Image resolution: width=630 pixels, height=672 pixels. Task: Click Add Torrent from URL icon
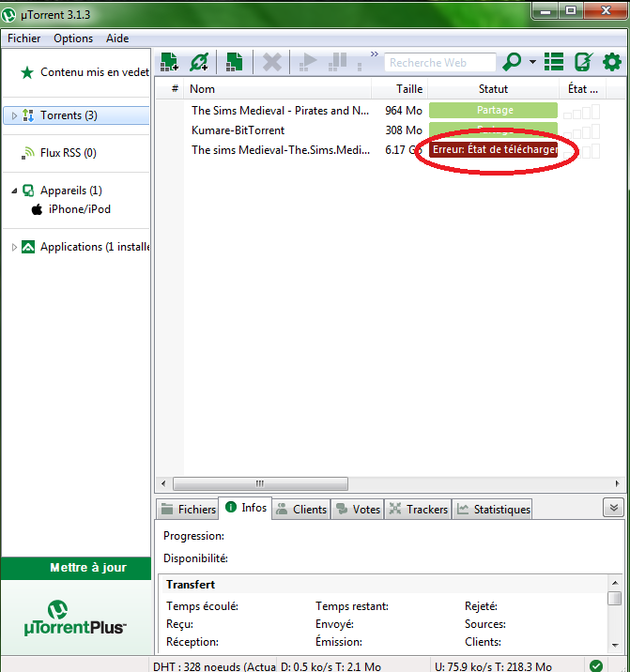199,62
